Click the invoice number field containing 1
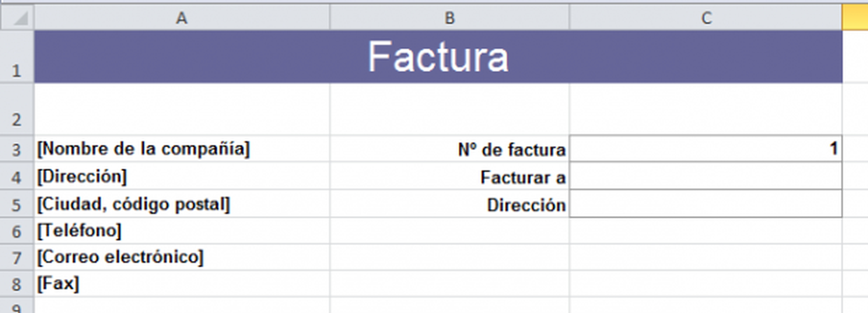The height and width of the screenshot is (313, 868). pyautogui.click(x=705, y=149)
